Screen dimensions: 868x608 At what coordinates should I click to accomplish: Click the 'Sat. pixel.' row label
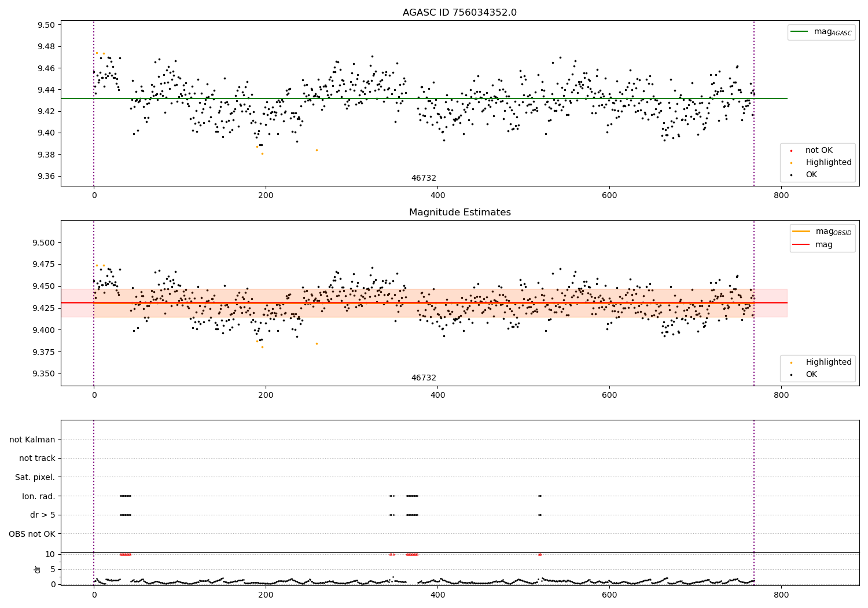[x=35, y=478]
